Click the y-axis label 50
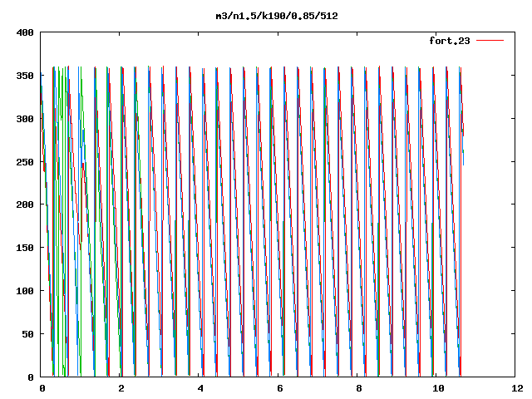532x399 pixels. coord(27,334)
